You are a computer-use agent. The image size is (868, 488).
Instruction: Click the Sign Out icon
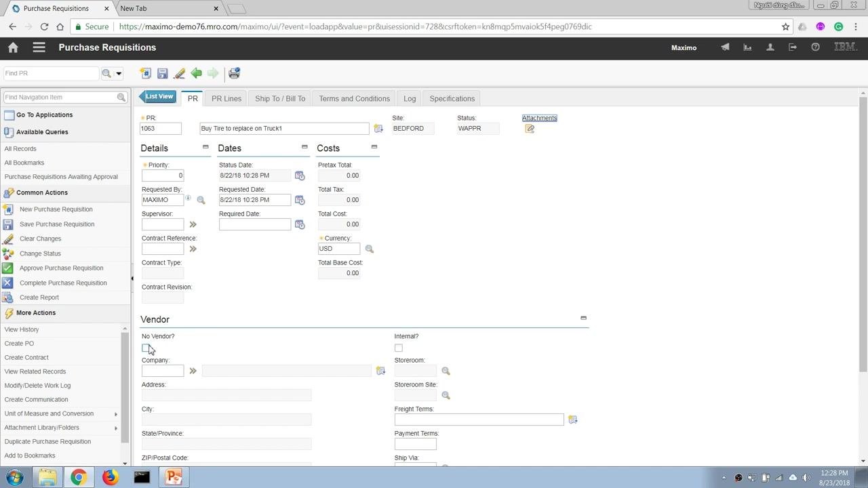pos(793,47)
